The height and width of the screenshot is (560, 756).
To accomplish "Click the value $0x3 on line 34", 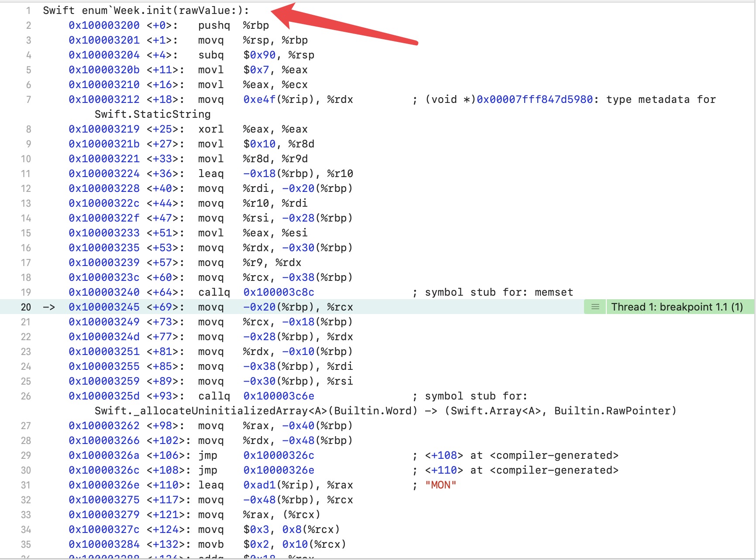I will (256, 529).
